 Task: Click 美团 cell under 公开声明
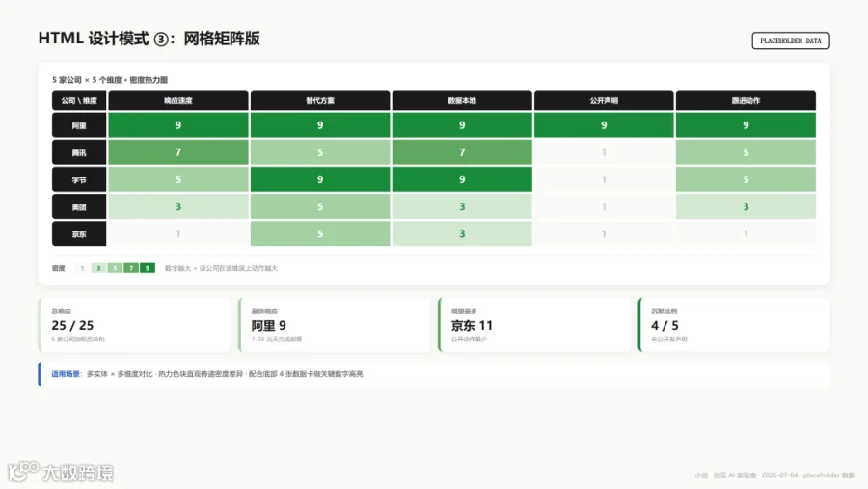[604, 206]
